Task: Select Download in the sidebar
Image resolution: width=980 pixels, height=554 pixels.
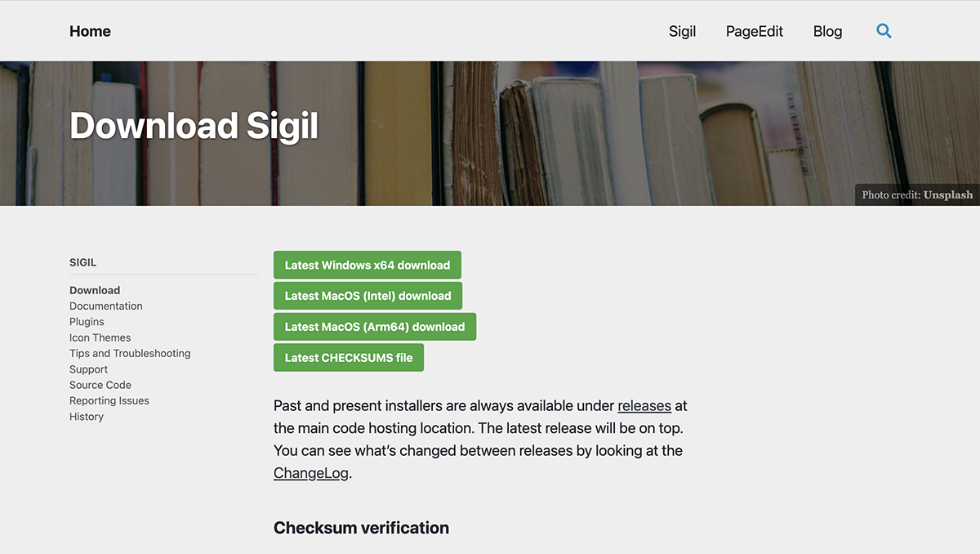Action: [x=94, y=290]
